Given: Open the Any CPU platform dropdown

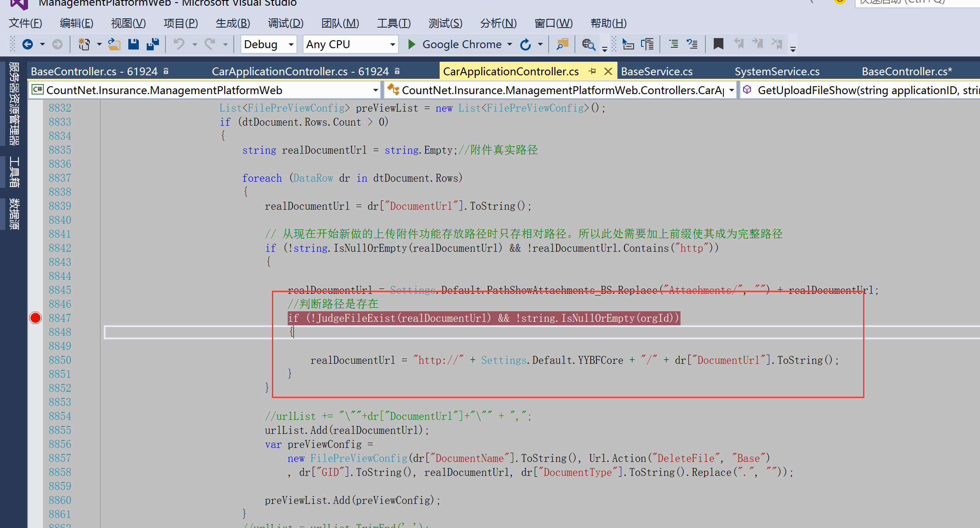Looking at the screenshot, I should [x=392, y=44].
